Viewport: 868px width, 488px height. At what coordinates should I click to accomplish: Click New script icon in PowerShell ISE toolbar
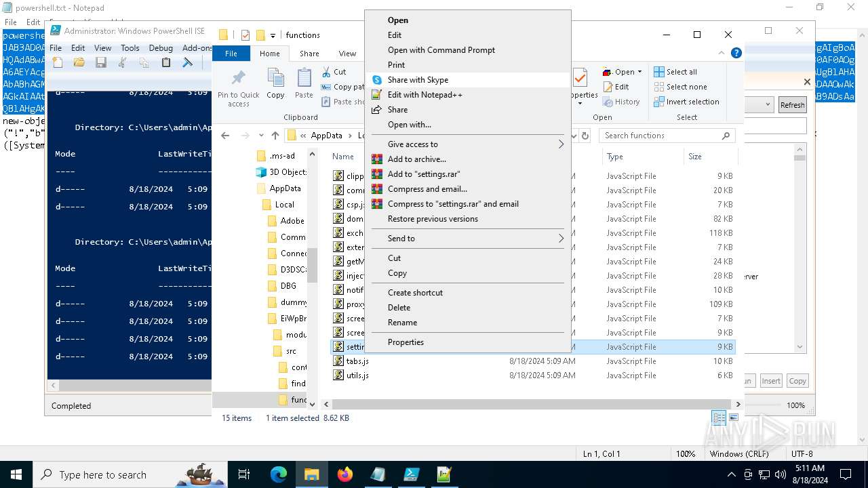pyautogui.click(x=58, y=62)
